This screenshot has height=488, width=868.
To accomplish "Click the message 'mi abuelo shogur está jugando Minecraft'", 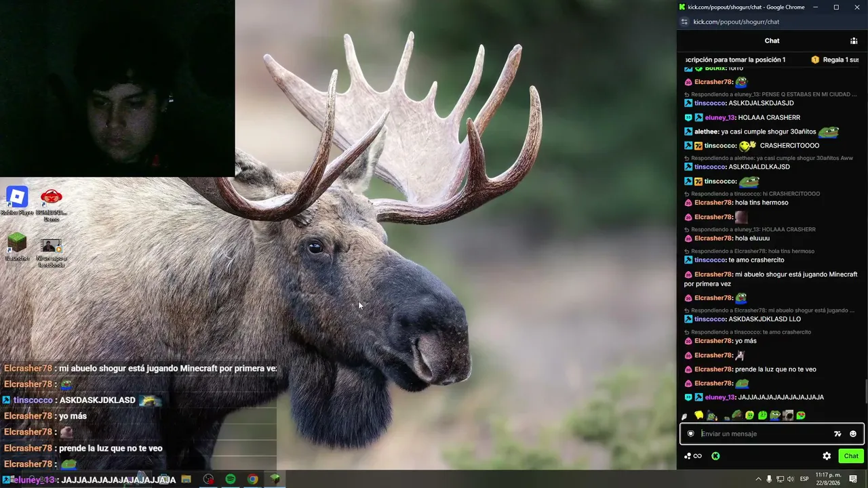I will point(770,279).
